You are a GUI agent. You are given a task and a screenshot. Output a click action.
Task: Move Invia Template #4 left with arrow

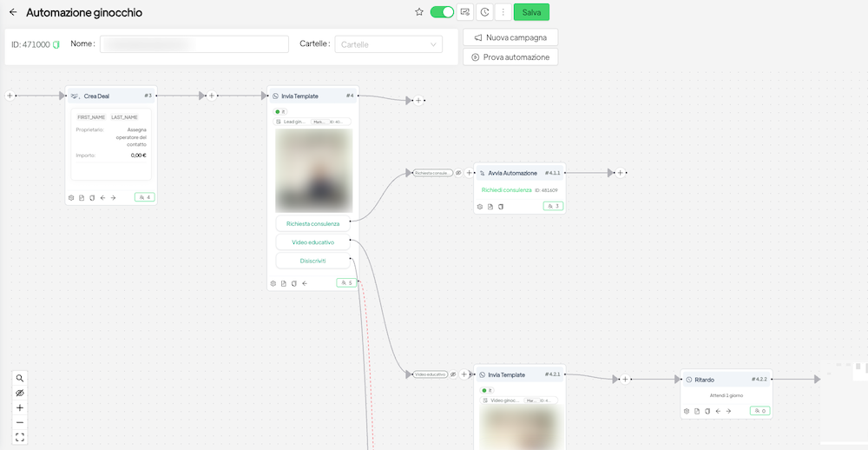click(305, 284)
